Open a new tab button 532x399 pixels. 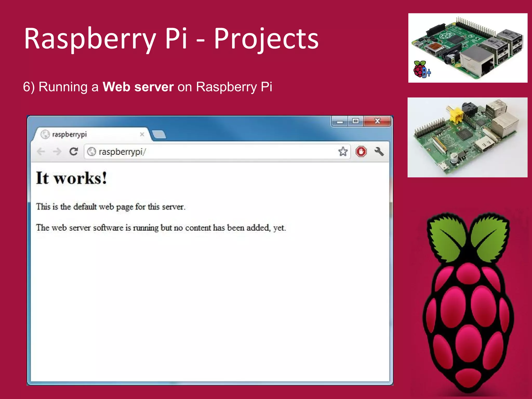159,135
